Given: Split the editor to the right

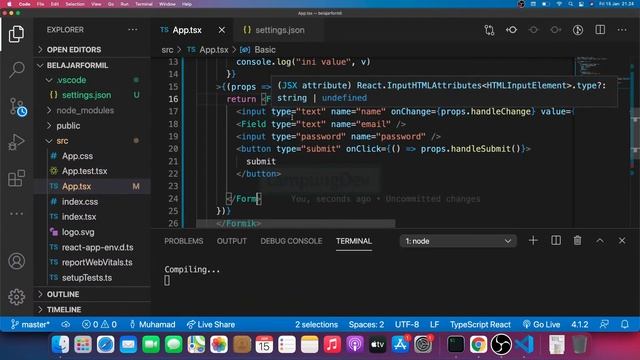Looking at the screenshot, I should (600, 30).
